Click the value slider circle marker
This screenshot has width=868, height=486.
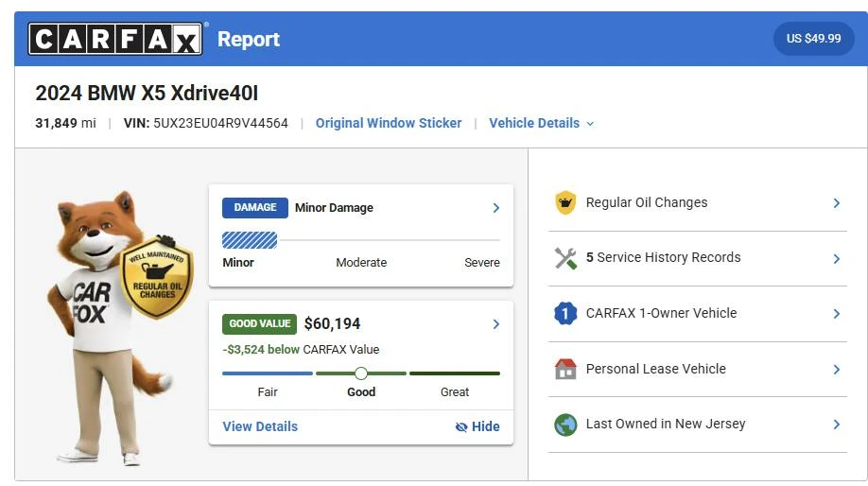pos(361,373)
